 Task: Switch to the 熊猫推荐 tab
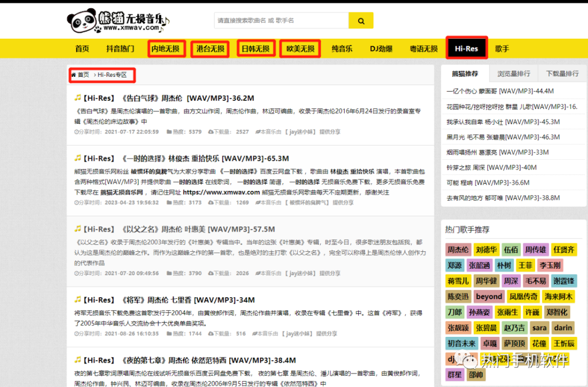click(465, 74)
